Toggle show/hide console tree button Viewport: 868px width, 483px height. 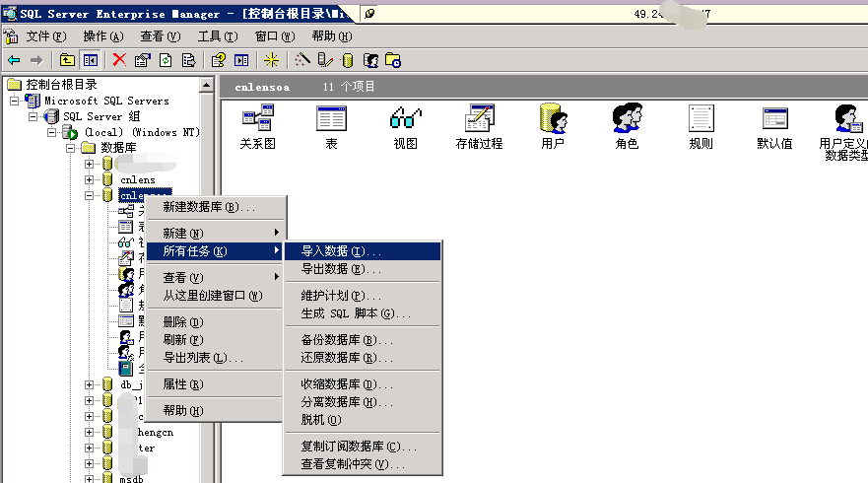pyautogui.click(x=91, y=60)
